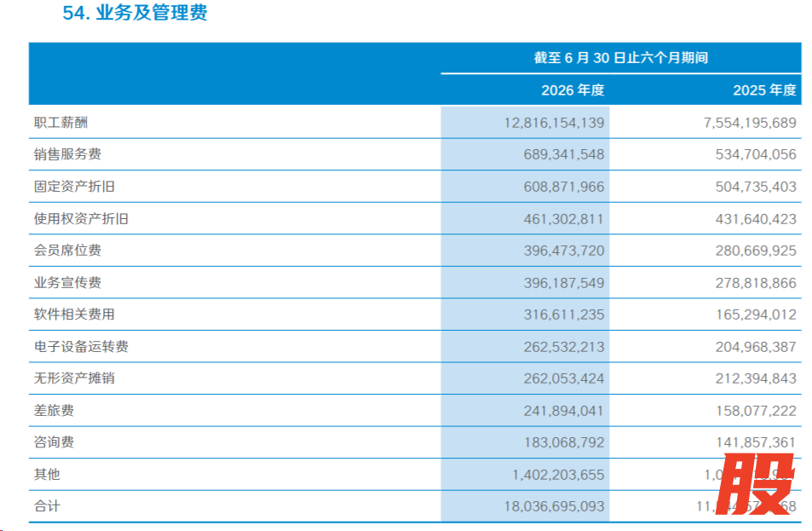Click the 2026年度 column header
812x531 pixels.
click(573, 90)
